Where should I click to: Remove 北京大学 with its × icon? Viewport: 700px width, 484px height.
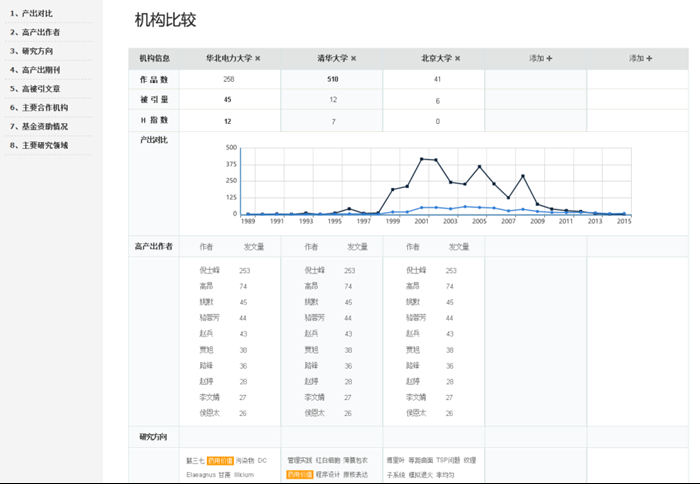(458, 58)
